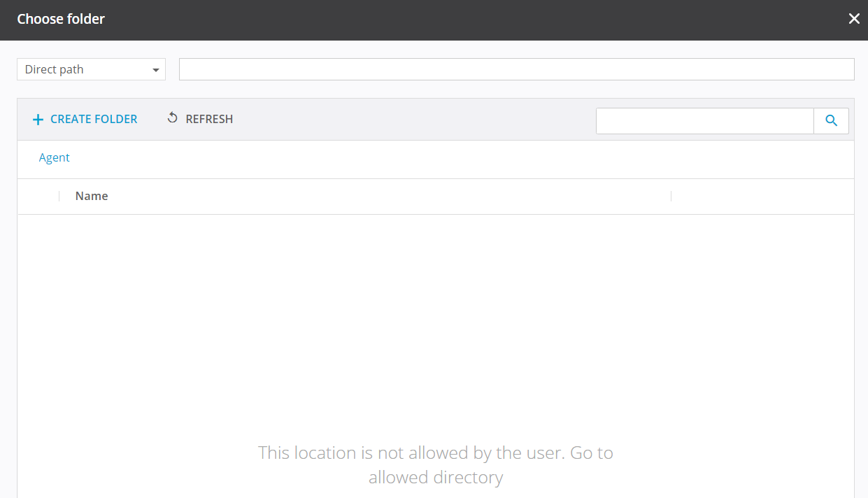Open the Direct path combo box
Image resolution: width=868 pixels, height=498 pixels.
pyautogui.click(x=84, y=69)
